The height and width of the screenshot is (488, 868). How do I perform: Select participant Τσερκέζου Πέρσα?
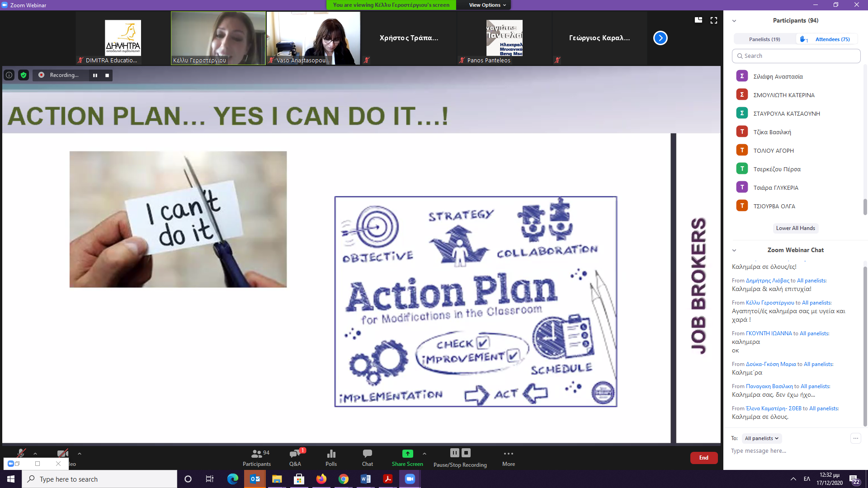coord(796,169)
